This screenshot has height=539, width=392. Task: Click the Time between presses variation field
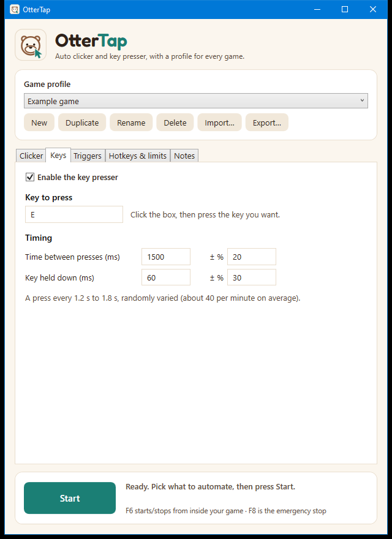tap(252, 257)
